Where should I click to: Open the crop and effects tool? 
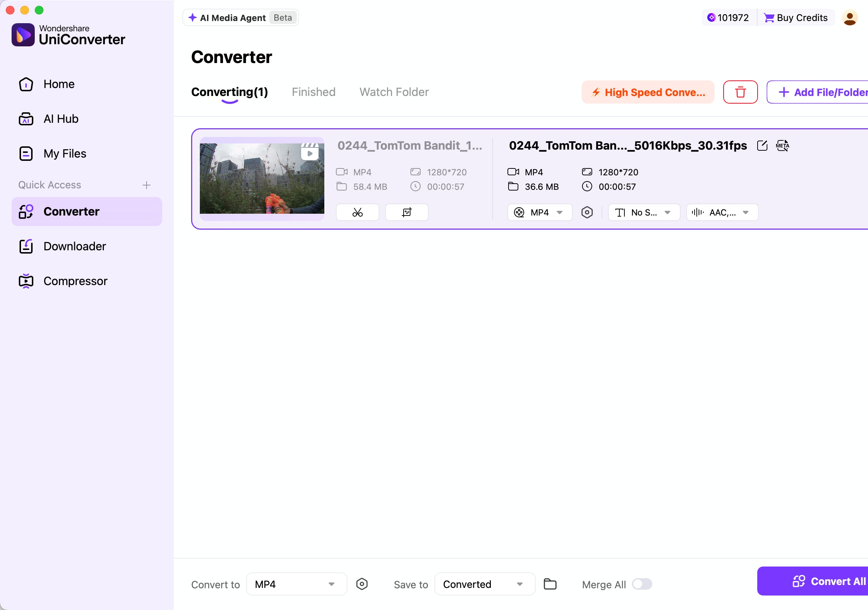pyautogui.click(x=406, y=212)
